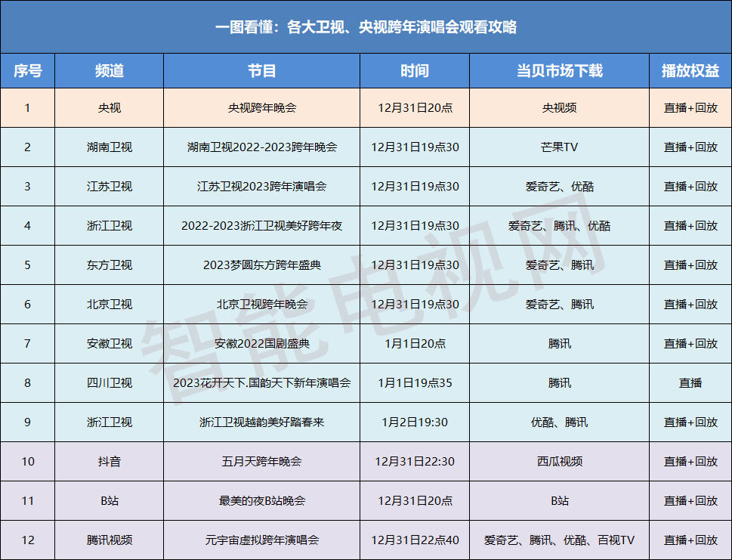Click the 西瓜视频 download cell

(x=559, y=461)
